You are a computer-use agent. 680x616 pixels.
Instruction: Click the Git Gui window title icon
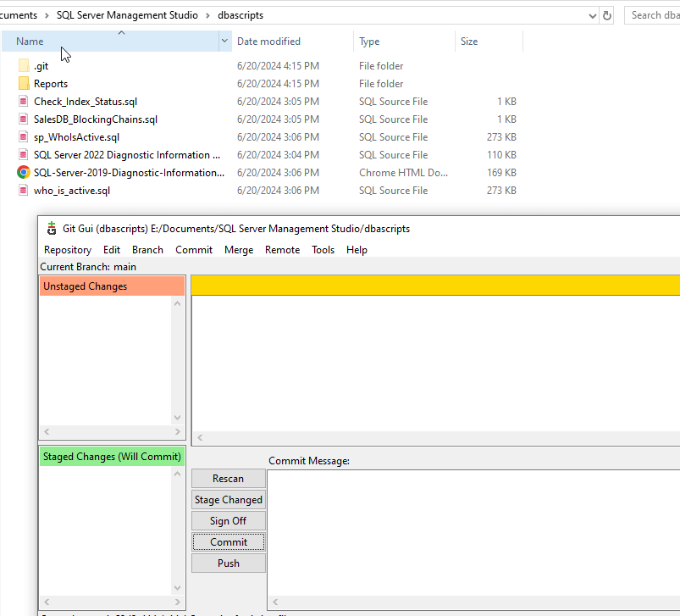[x=52, y=228]
